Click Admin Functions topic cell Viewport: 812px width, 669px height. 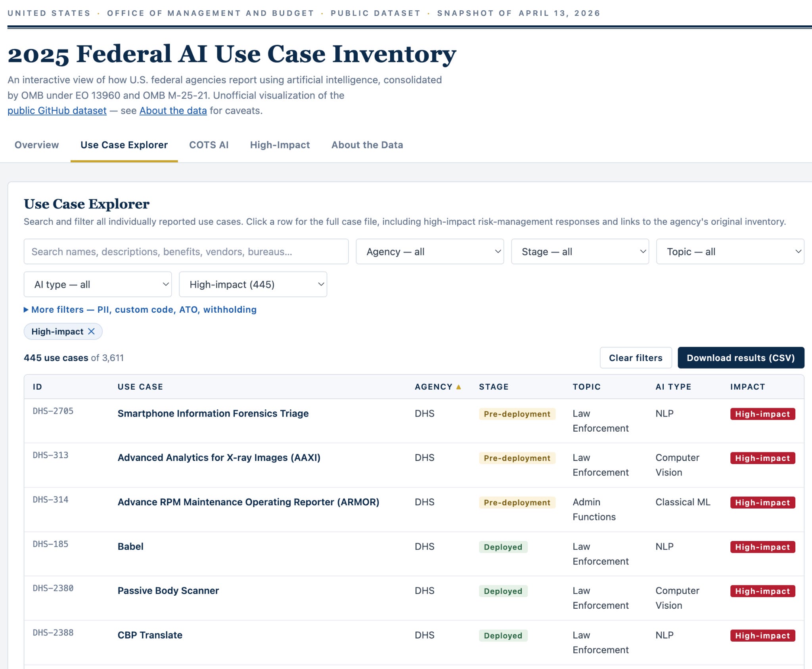(x=594, y=509)
